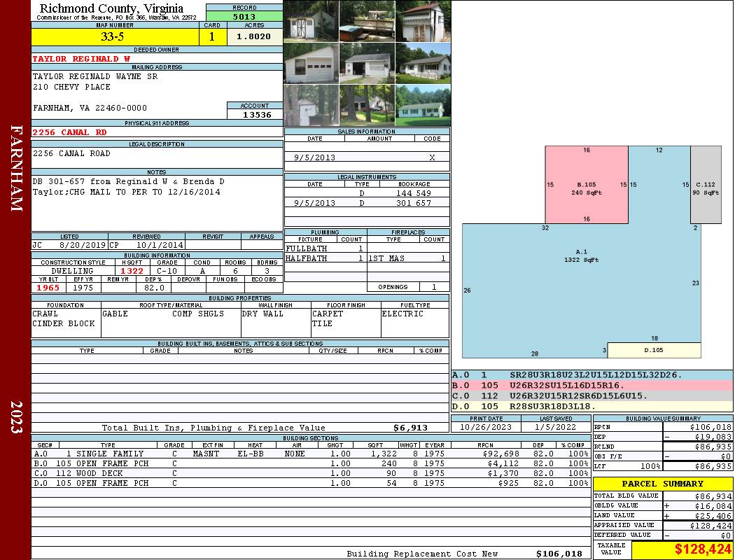Click the yellow PARCEL SUMMARY header
The width and height of the screenshot is (735, 560).
click(x=662, y=484)
